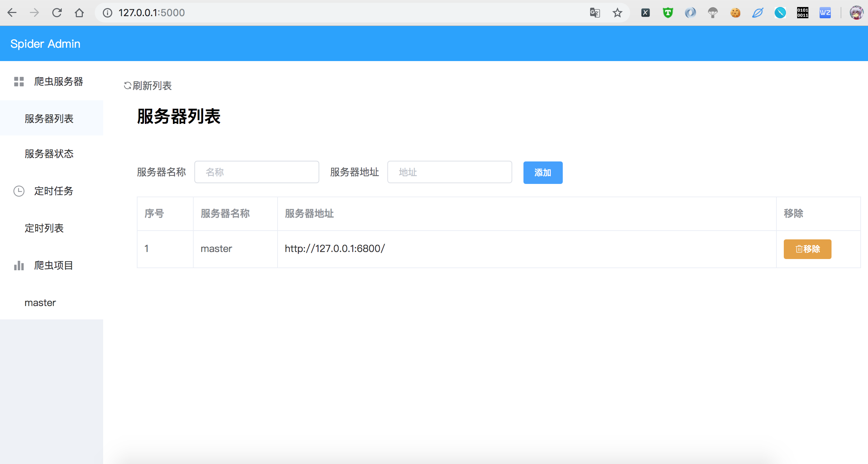
Task: Click the refresh list (刷新列表) icon
Action: click(x=127, y=85)
